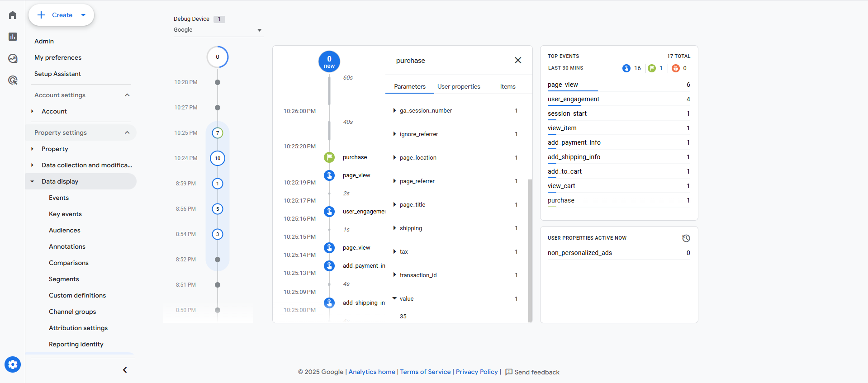868x383 pixels.
Task: Open the Advertising icon in left rail
Action: point(13,80)
